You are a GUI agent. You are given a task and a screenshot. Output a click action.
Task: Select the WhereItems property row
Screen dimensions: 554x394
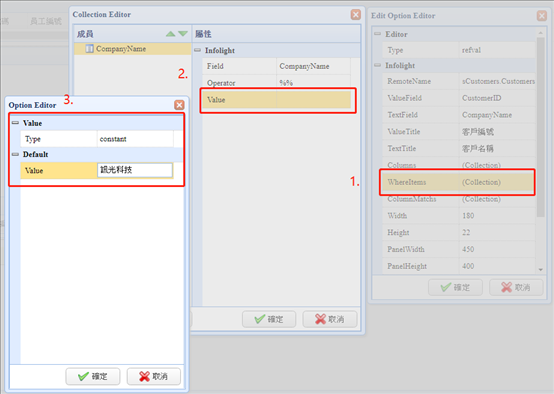point(458,182)
